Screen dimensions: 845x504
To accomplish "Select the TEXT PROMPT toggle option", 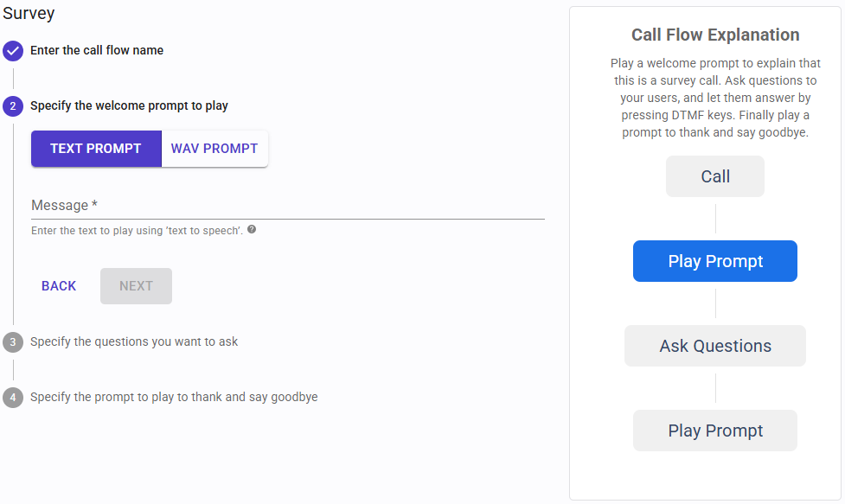I will tap(96, 149).
